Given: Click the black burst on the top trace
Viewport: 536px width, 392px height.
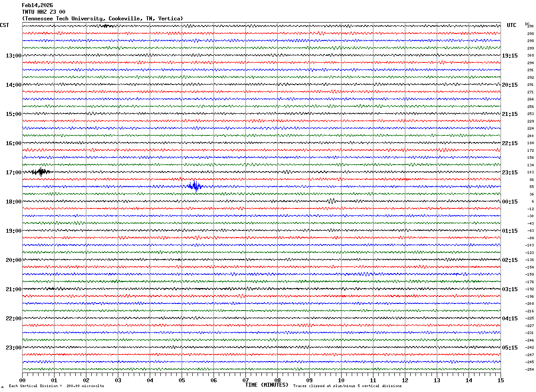Looking at the screenshot, I should 106,26.
